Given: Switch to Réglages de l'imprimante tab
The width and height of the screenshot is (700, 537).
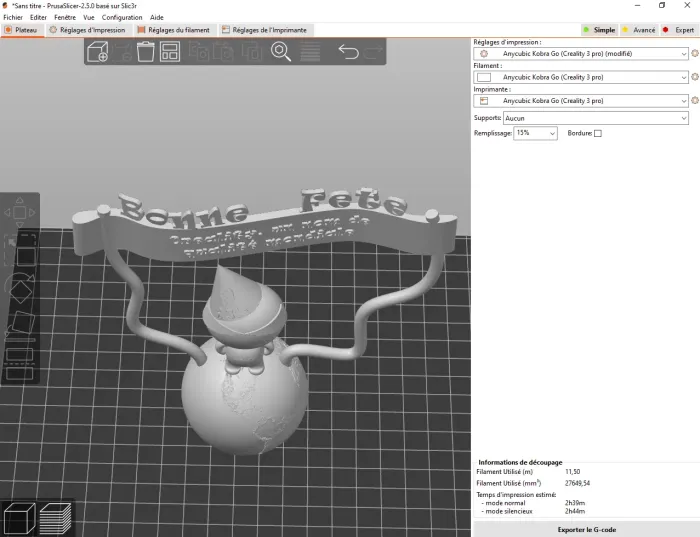Looking at the screenshot, I should click(x=265, y=30).
